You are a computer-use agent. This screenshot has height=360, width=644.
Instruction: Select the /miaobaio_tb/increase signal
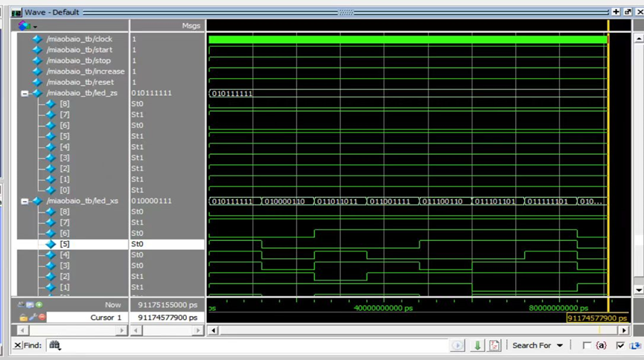click(x=85, y=71)
